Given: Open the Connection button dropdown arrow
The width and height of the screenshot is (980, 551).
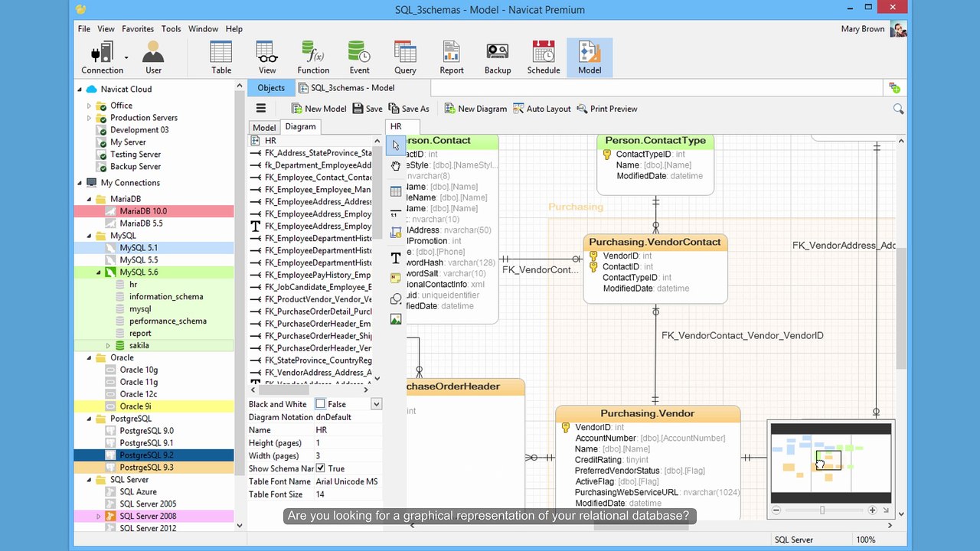Looking at the screenshot, I should 126,57.
